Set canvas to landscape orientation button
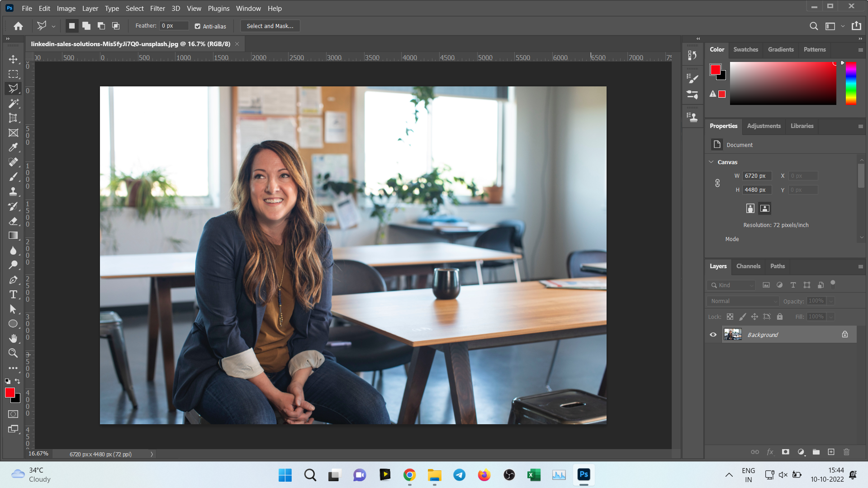Viewport: 868px width, 488px height. point(764,208)
